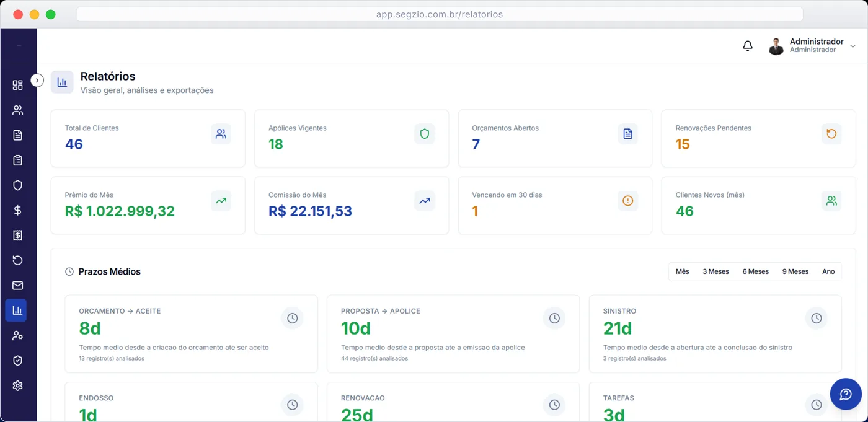
Task: Click the Relatórios page header chart icon
Action: 62,82
